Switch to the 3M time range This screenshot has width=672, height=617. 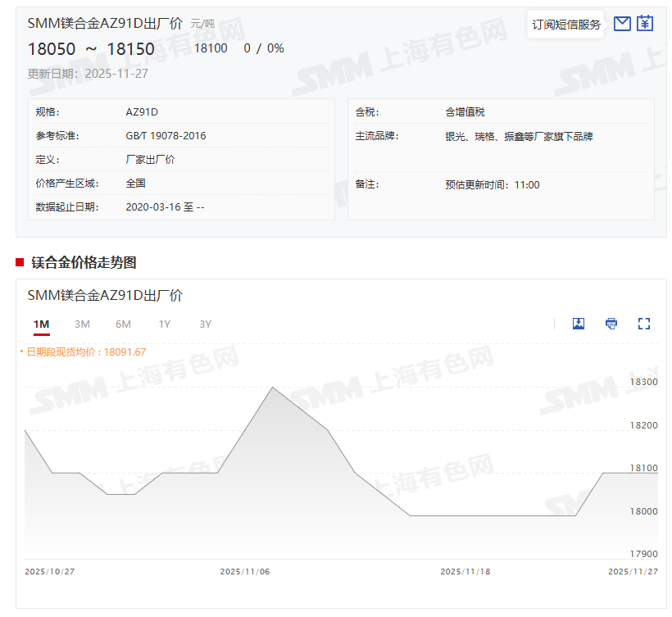(82, 324)
